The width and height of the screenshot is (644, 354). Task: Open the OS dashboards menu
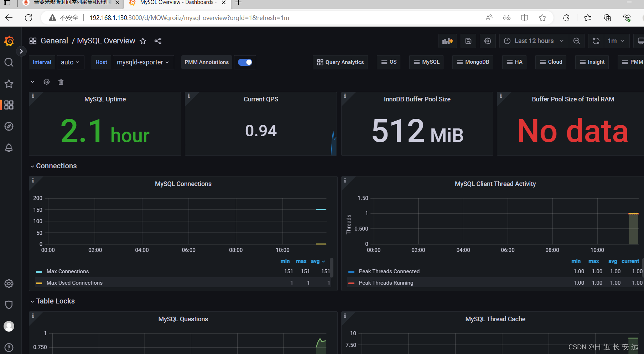click(389, 62)
